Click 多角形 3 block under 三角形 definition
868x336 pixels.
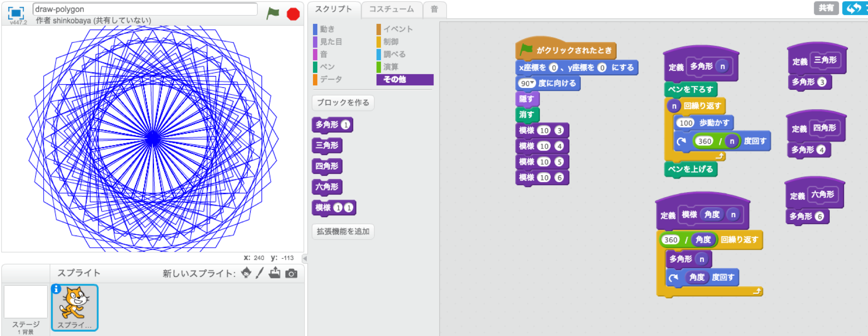(x=809, y=82)
